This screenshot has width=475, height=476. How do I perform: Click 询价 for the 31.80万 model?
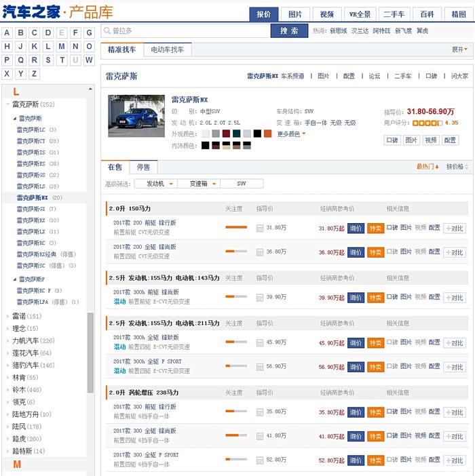(x=356, y=229)
